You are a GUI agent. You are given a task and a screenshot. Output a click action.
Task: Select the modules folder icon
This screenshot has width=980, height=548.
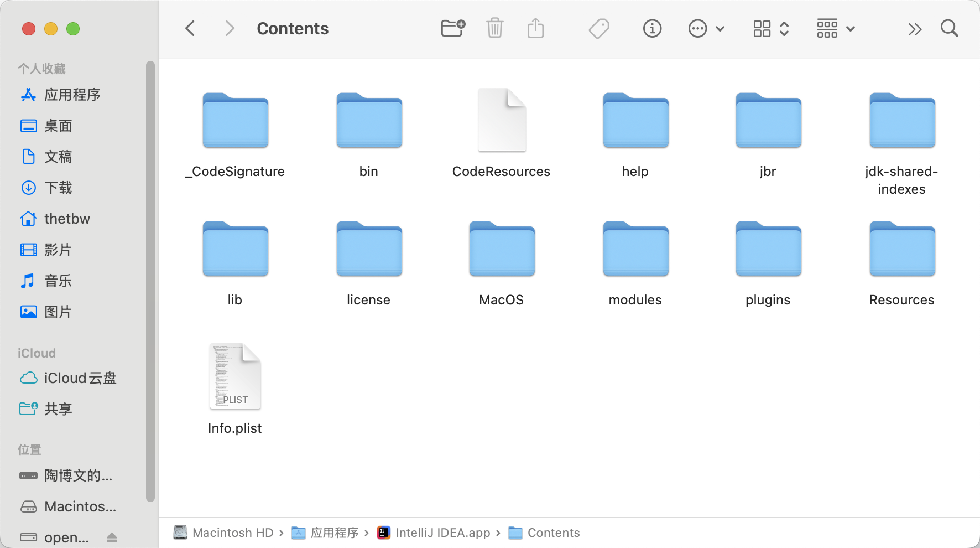click(x=636, y=249)
